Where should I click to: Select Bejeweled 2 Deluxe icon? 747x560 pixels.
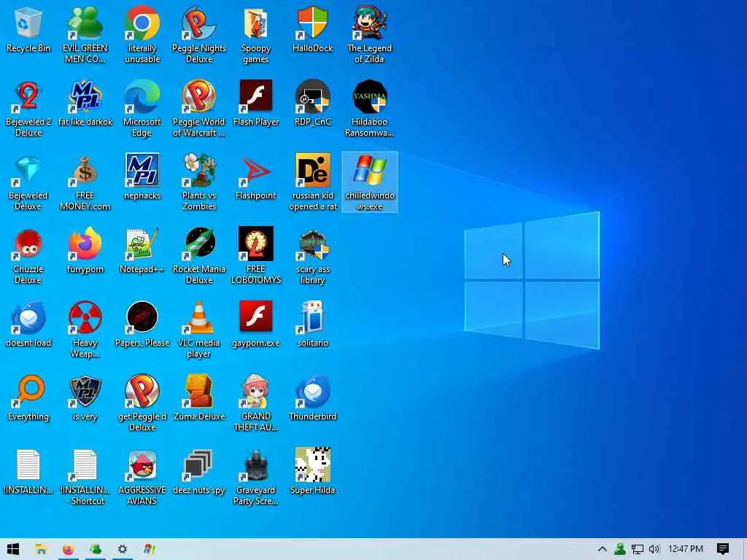coord(28,108)
